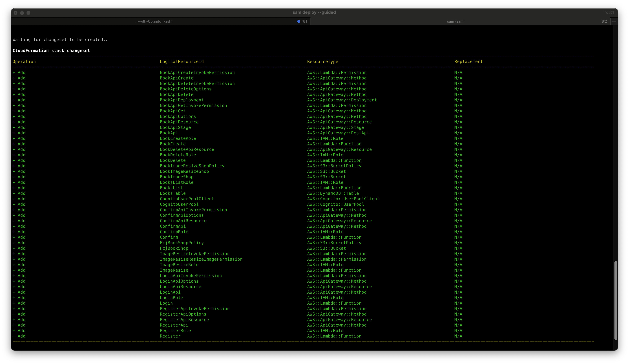
Task: Select the 'CloudFormation stack changeset' heading
Action: pos(51,51)
